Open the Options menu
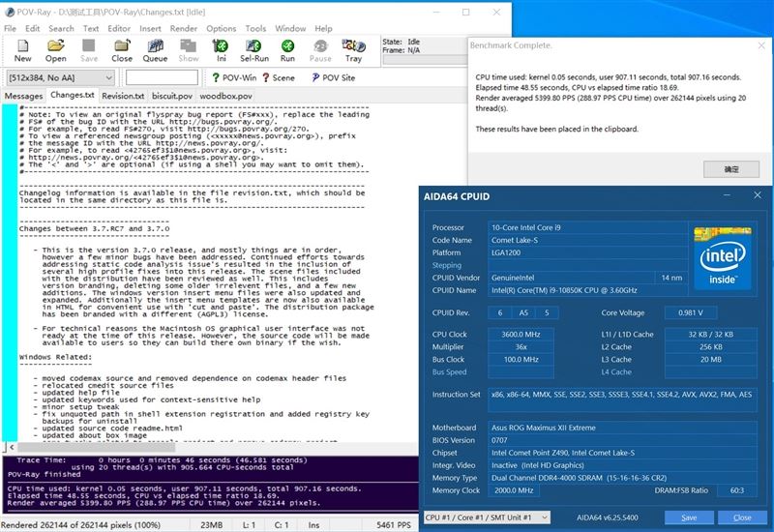774x532 pixels. (222, 29)
